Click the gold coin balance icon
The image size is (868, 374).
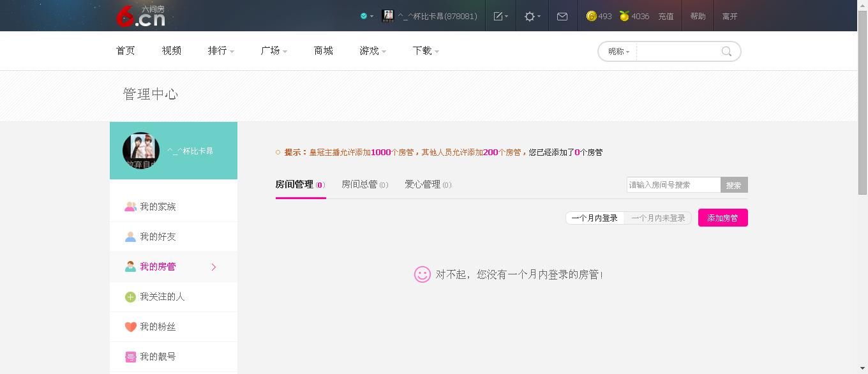pos(592,16)
